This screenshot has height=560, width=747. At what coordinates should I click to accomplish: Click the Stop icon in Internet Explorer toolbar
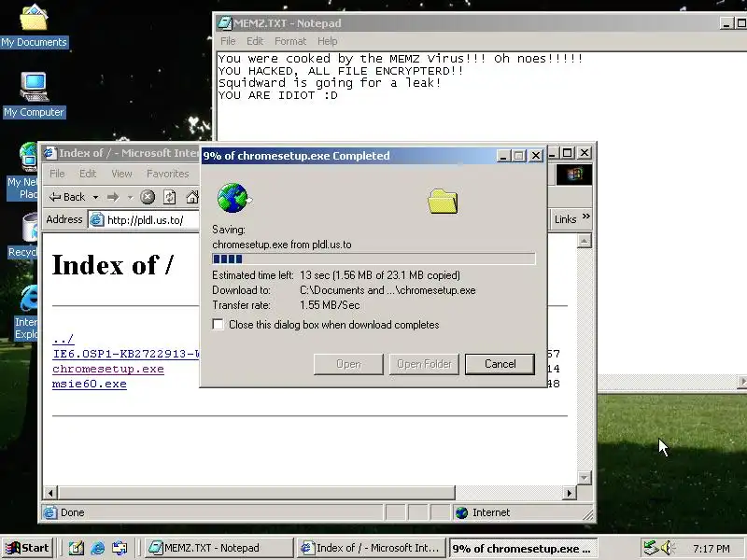click(148, 197)
